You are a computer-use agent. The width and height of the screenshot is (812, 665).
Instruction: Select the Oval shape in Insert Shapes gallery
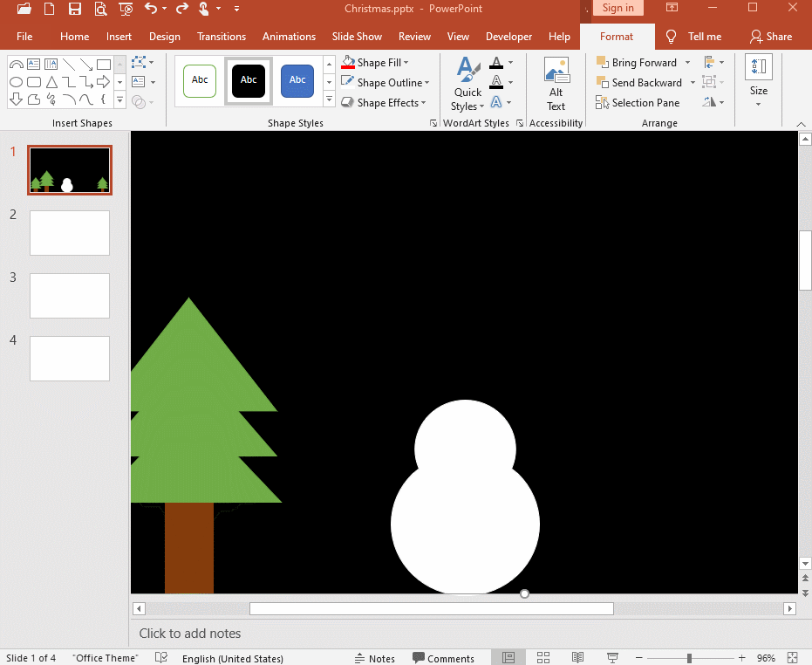tap(16, 82)
